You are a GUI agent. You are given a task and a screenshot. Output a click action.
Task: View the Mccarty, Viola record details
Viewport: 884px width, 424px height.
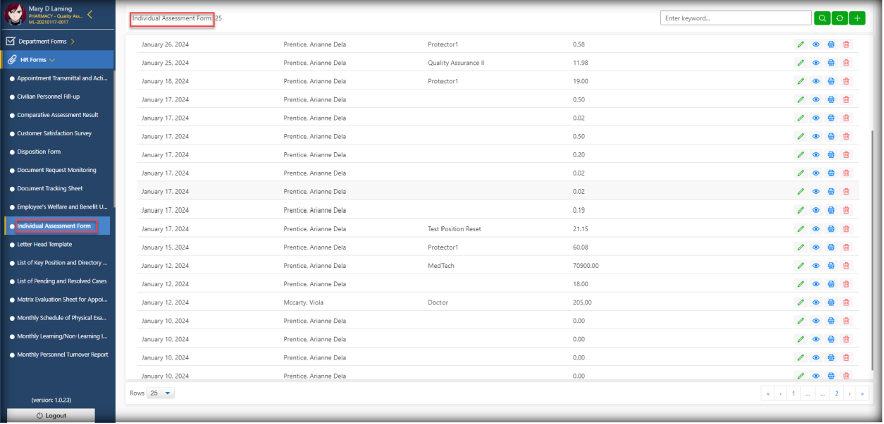pos(816,302)
